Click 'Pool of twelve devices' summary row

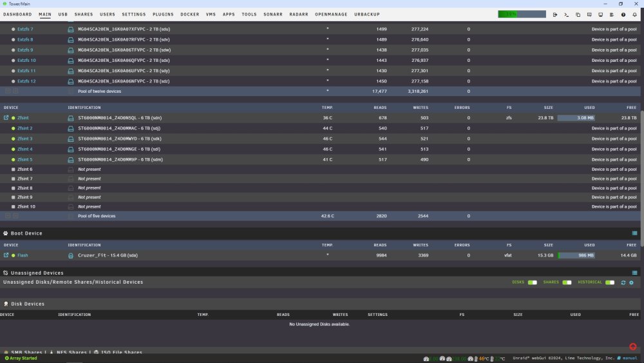click(x=320, y=92)
